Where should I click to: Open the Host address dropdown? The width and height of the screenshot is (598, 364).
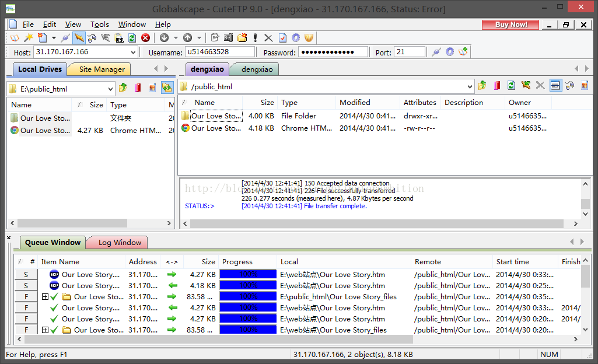[x=133, y=52]
